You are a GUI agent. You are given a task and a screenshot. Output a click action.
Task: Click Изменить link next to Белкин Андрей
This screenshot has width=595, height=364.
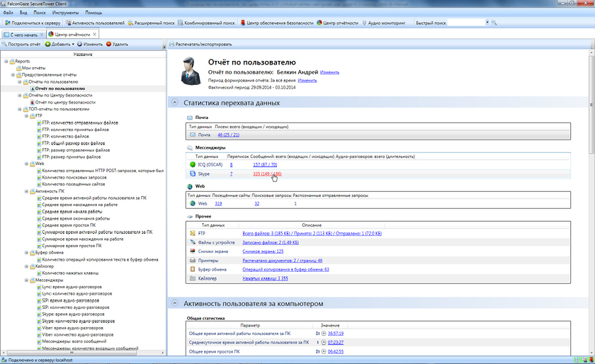(x=329, y=72)
